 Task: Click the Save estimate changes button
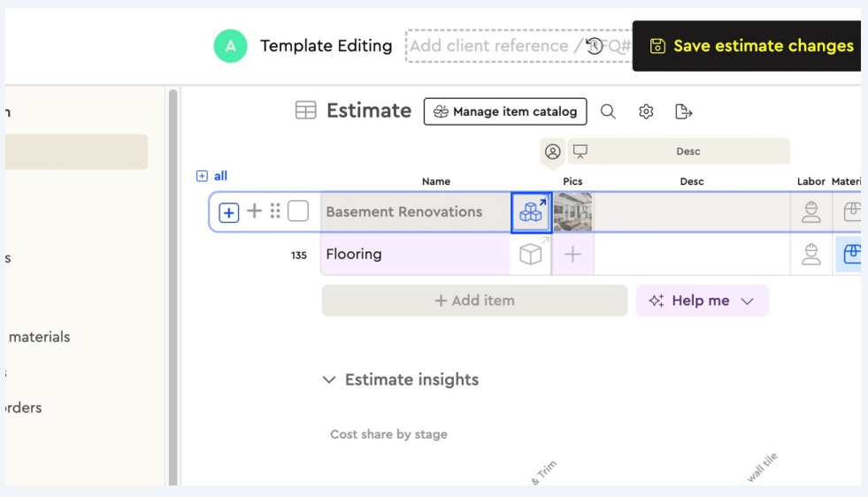click(752, 46)
